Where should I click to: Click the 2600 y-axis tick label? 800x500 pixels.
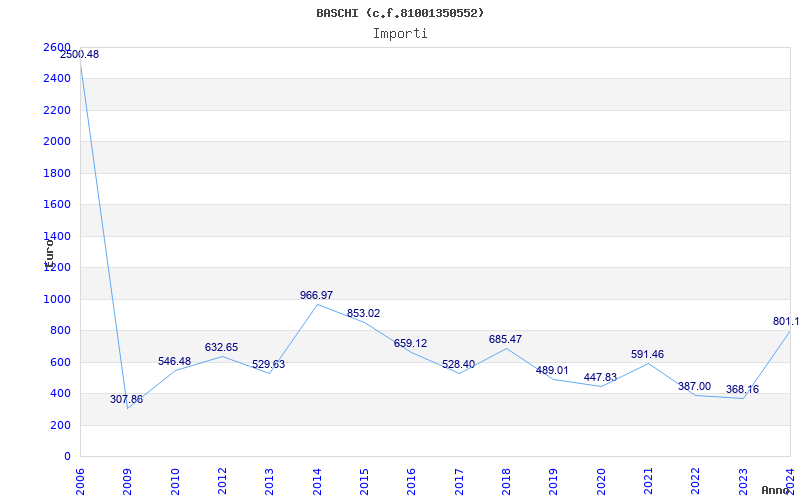click(57, 47)
